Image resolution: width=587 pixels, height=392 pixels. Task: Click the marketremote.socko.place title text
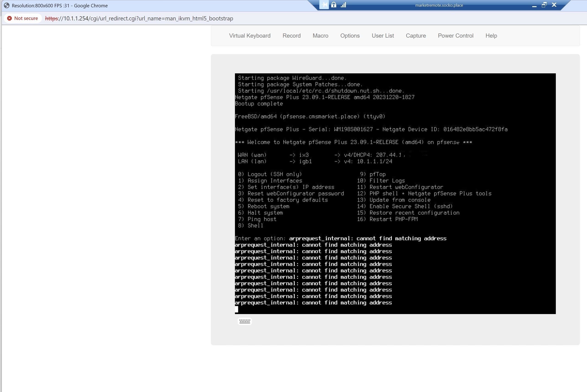coord(439,5)
